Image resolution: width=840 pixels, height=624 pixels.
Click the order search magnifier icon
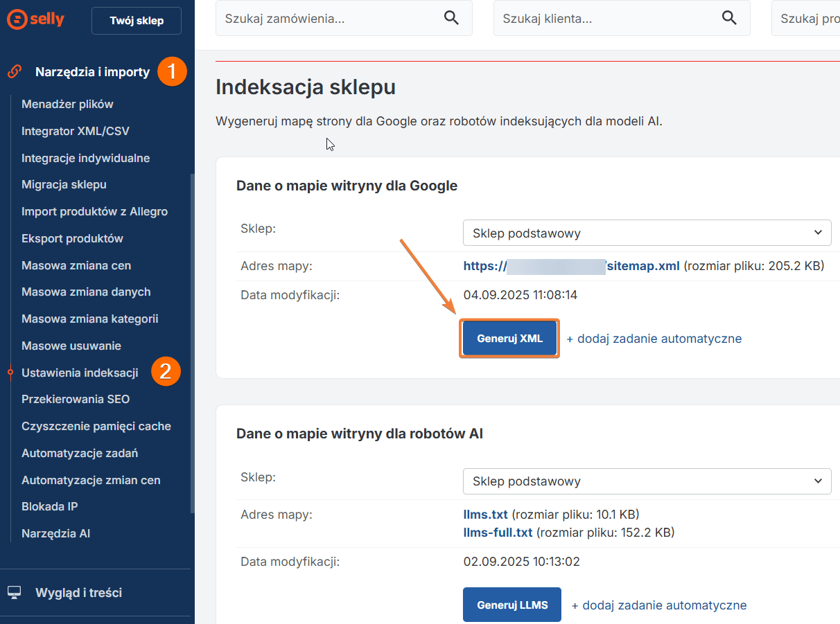(451, 18)
